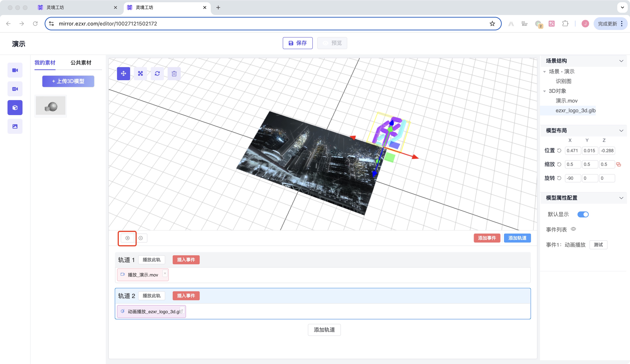Image resolution: width=630 pixels, height=364 pixels.
Task: Select the video material sidebar icon
Action: (15, 70)
